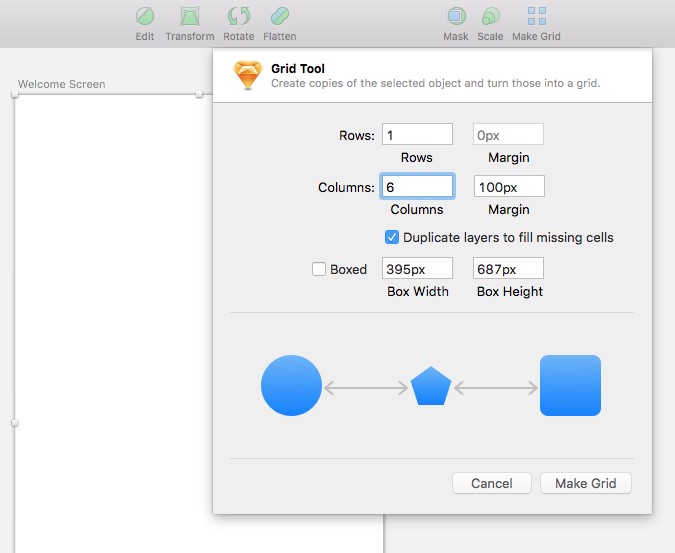Click the Rotate tool icon

(239, 17)
